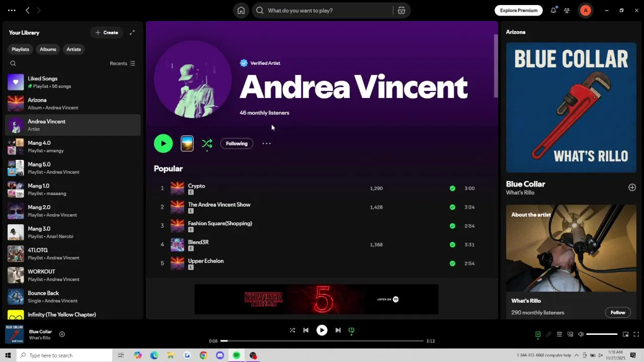Filter library by Albums

(x=48, y=49)
